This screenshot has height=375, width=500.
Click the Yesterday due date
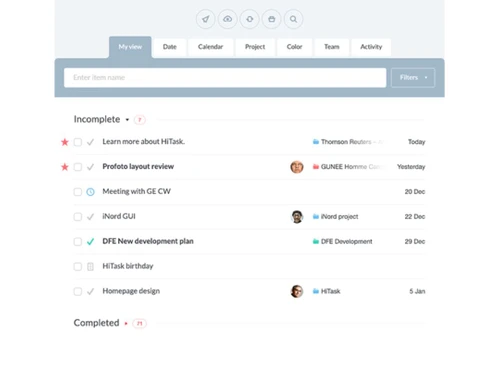(411, 167)
